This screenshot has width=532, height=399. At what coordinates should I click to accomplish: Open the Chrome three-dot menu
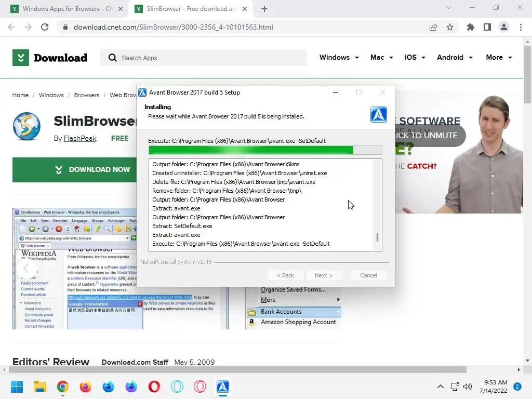coord(521,27)
